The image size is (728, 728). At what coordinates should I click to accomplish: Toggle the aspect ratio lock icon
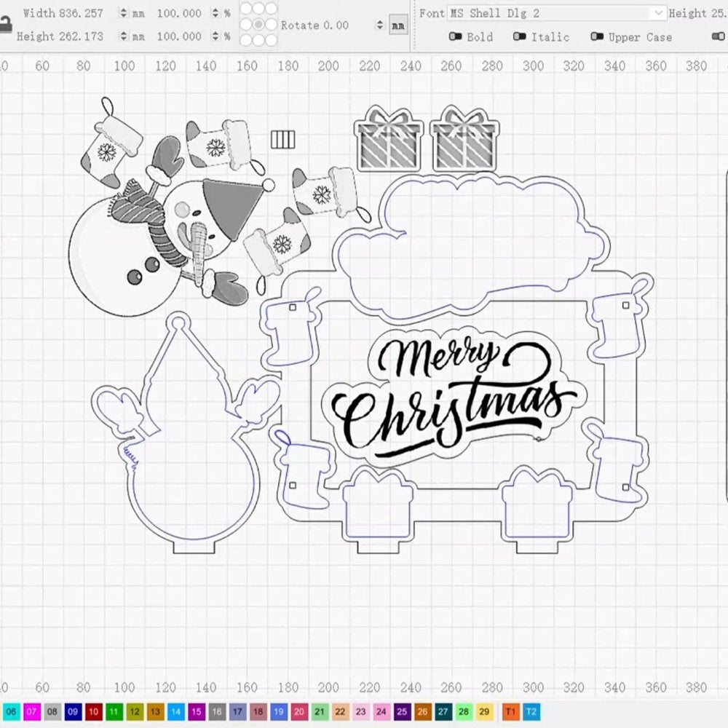pyautogui.click(x=6, y=24)
